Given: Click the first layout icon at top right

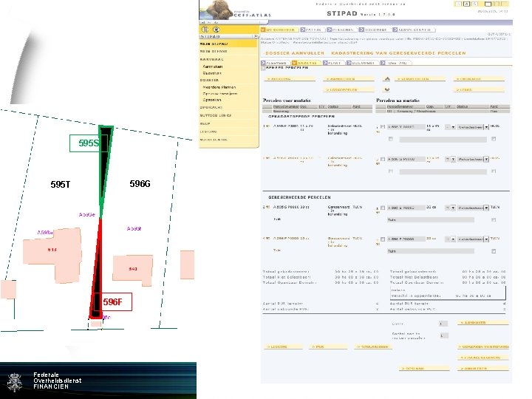Looking at the screenshot, I should click(x=488, y=4).
